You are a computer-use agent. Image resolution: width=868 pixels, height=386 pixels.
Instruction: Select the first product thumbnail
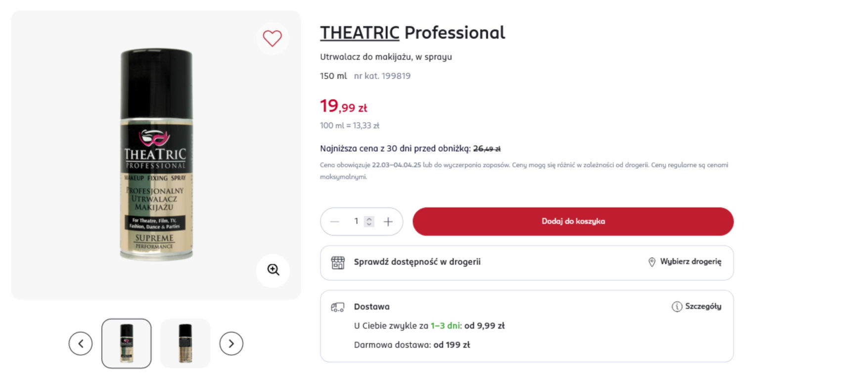click(127, 343)
